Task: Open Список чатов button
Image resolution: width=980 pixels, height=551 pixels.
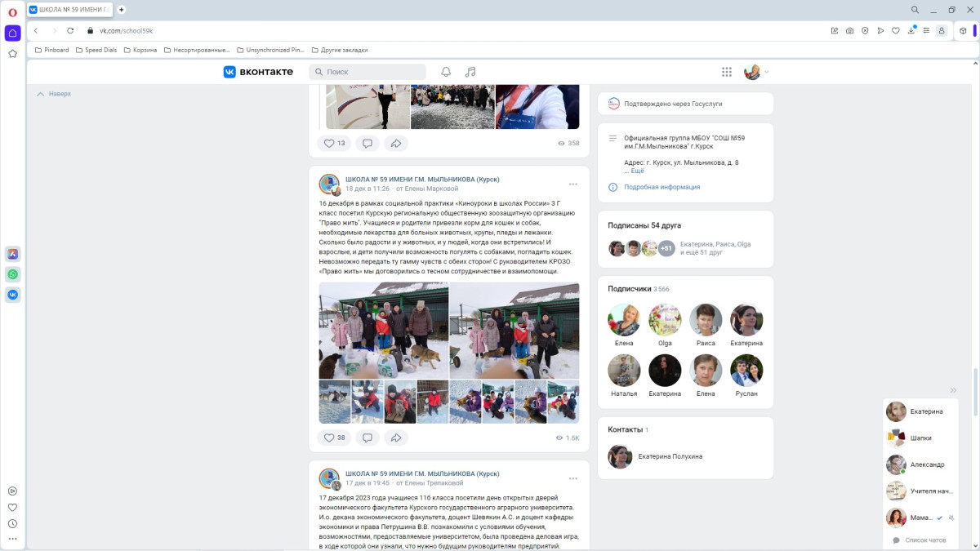Action: pos(921,540)
